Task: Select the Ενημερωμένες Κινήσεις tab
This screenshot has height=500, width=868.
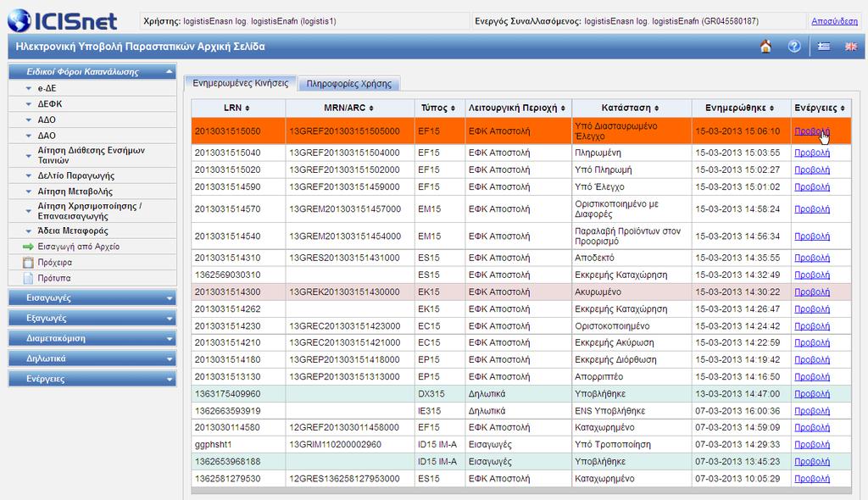Action: coord(240,83)
